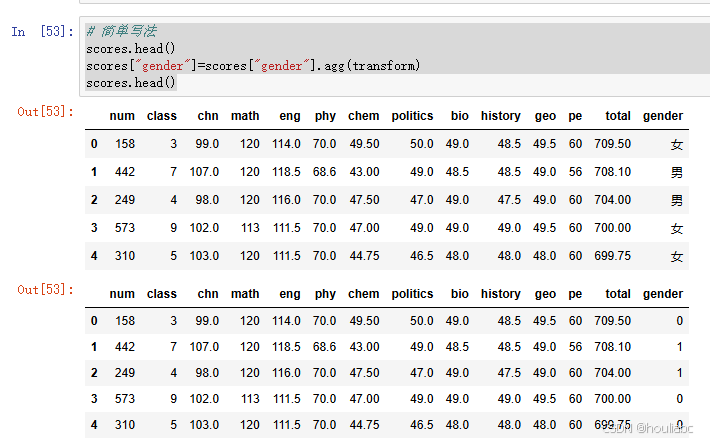Click the In [53] prompt label
Screen dimensions: 710x441
click(43, 32)
